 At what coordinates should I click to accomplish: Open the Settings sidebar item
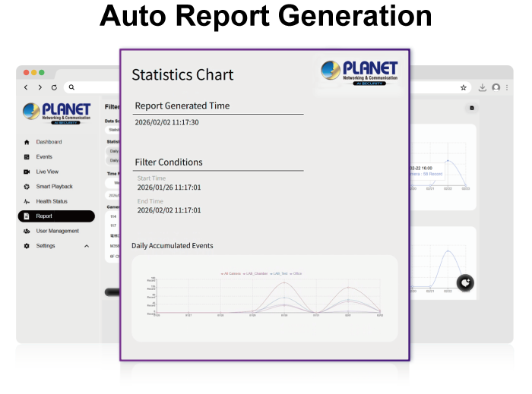click(x=46, y=246)
